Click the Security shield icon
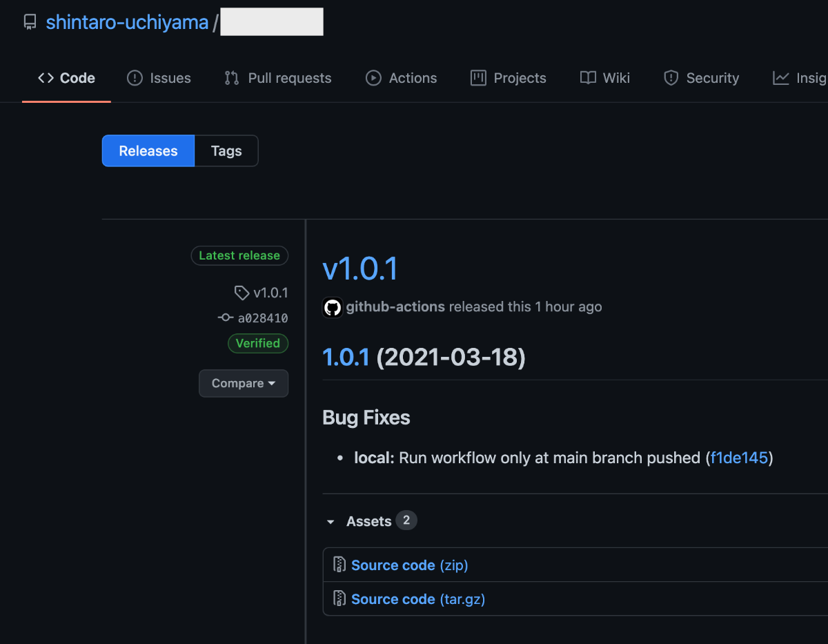The image size is (828, 644). (671, 78)
